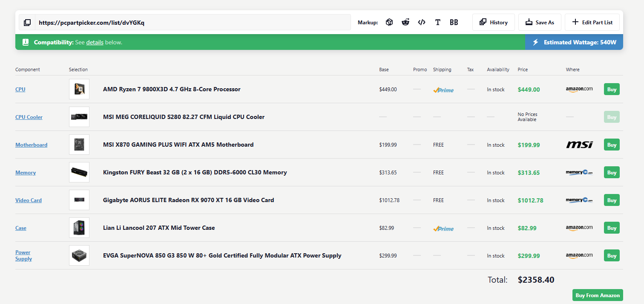Click the $313.65 memory price

coord(529,173)
